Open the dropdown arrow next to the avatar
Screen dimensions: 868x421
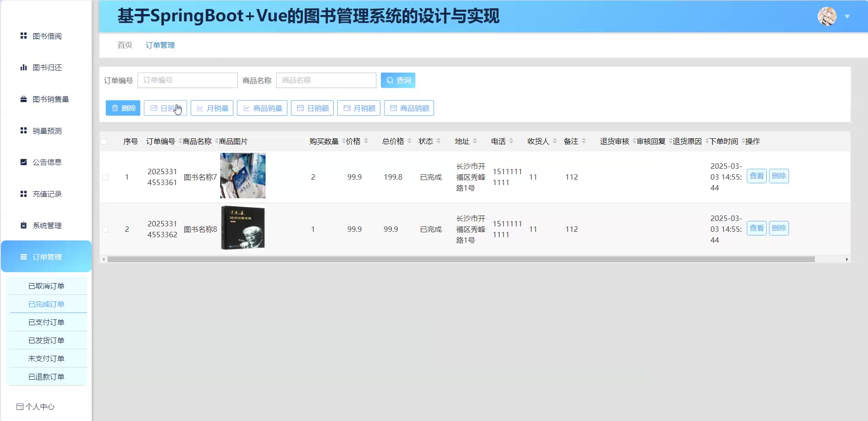[x=847, y=16]
